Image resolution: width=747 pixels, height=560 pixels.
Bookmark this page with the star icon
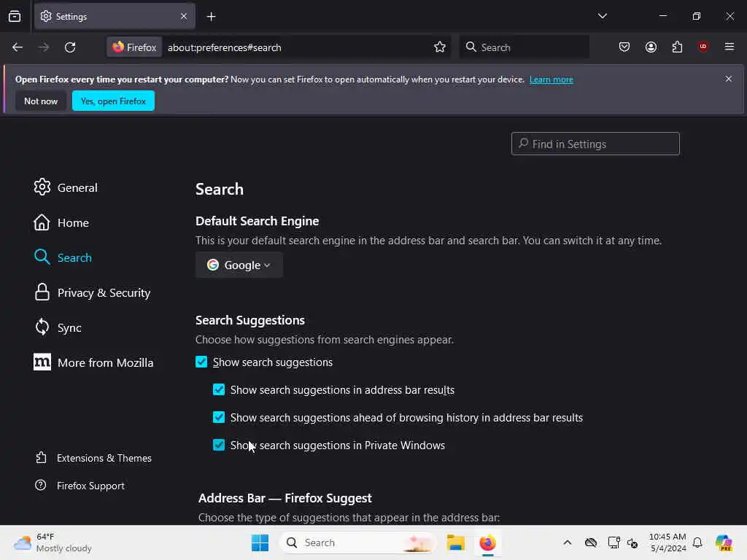(x=440, y=47)
